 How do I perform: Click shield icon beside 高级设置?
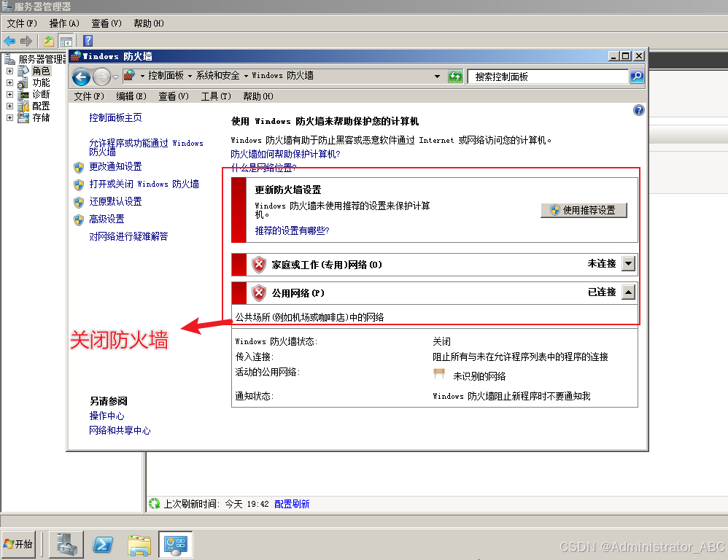tap(79, 219)
